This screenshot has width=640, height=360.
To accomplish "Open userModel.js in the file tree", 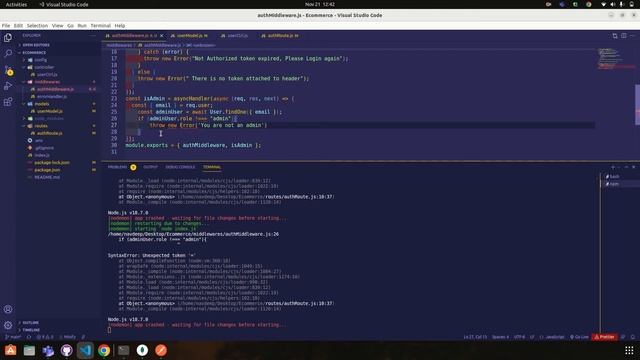I will click(x=49, y=111).
